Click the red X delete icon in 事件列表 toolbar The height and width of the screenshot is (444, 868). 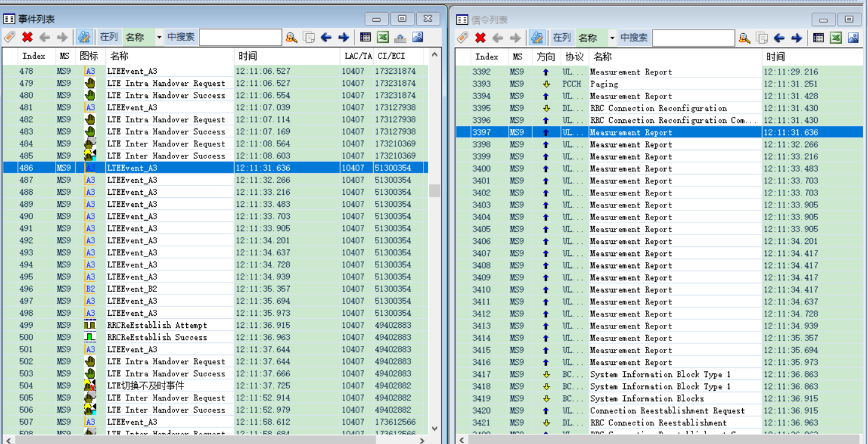coord(27,37)
